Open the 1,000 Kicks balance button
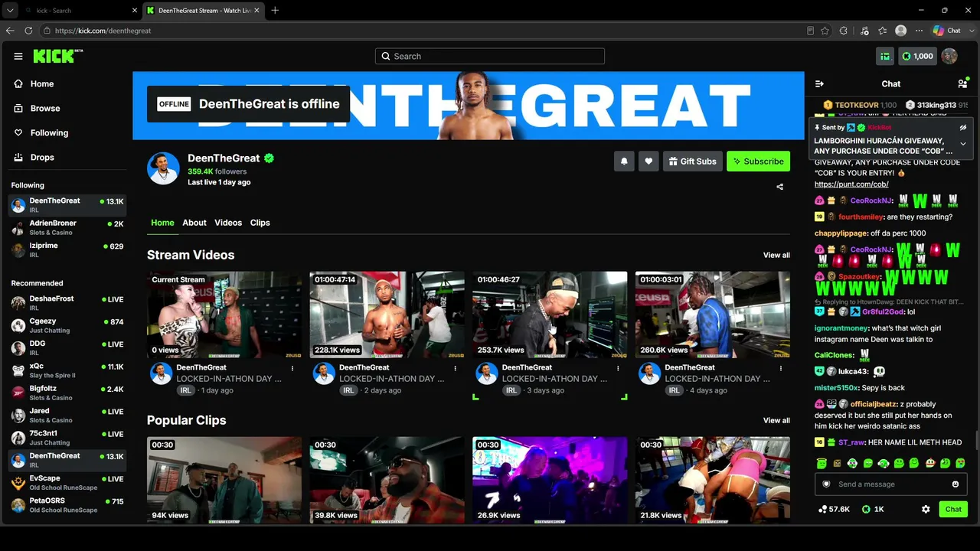 pyautogui.click(x=917, y=56)
